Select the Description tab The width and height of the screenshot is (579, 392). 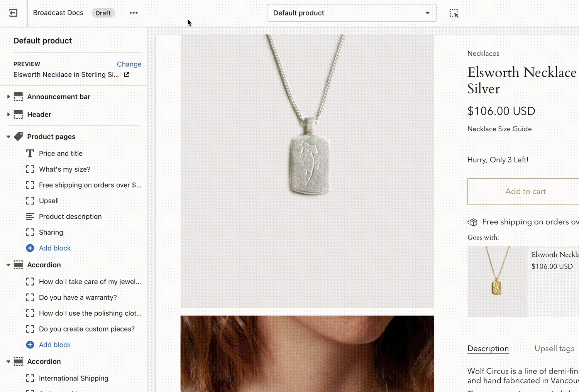488,348
